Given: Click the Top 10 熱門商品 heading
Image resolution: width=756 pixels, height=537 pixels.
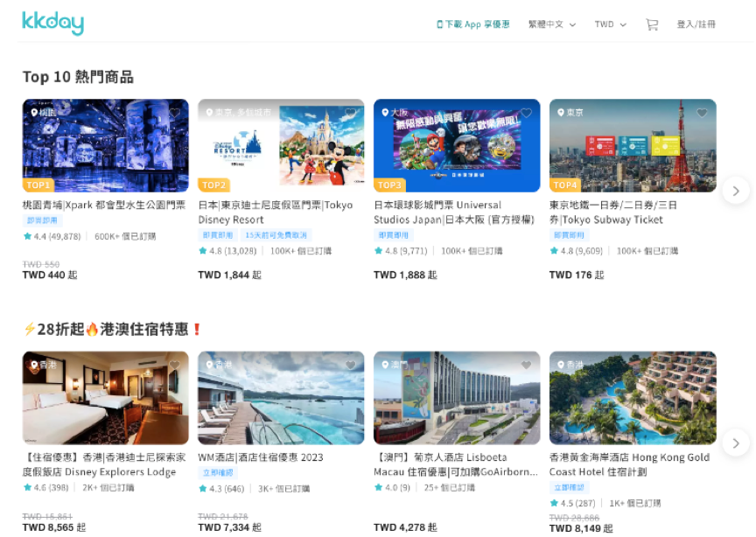Looking at the screenshot, I should [x=78, y=77].
